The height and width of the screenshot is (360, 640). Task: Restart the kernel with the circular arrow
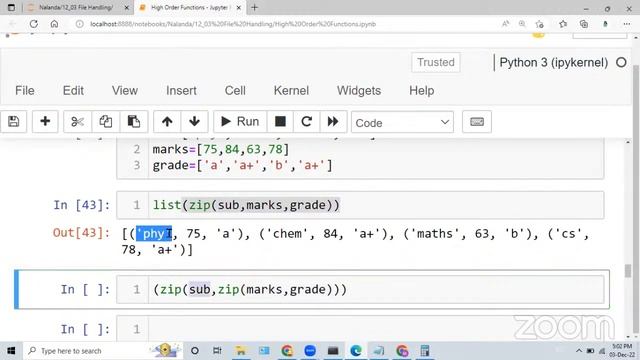pos(307,122)
